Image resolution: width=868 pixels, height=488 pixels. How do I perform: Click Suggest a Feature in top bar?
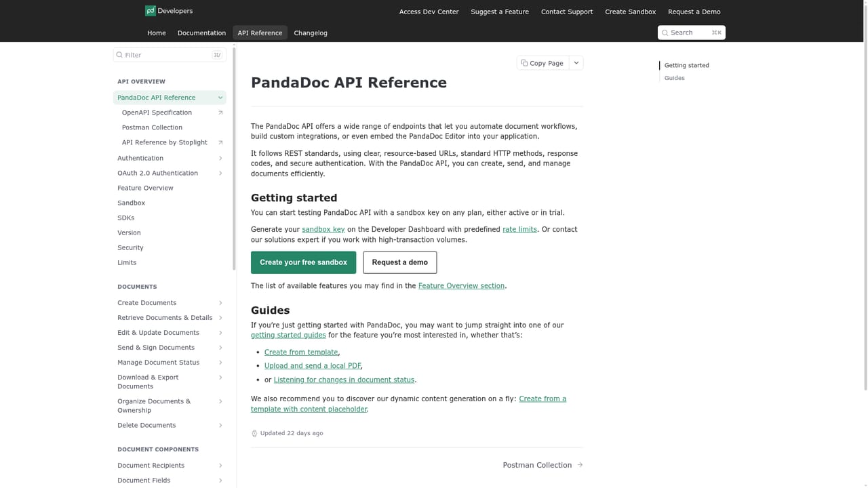[500, 12]
